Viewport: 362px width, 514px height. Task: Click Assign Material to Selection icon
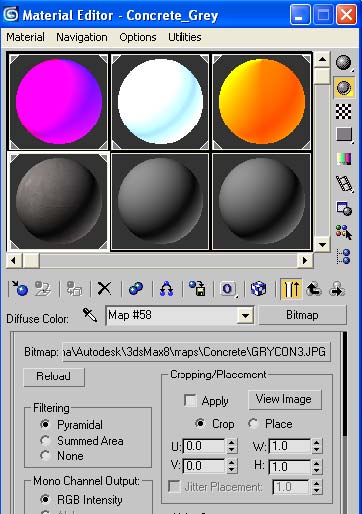(x=74, y=289)
